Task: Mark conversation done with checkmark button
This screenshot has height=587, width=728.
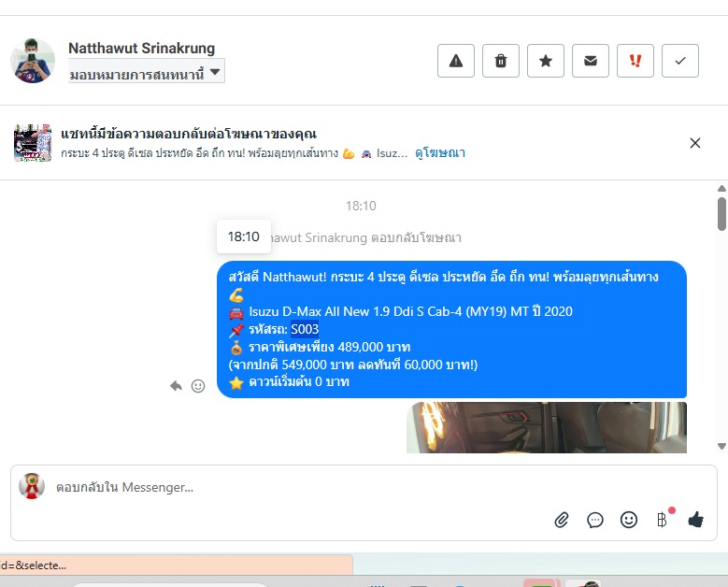Action: pos(680,61)
